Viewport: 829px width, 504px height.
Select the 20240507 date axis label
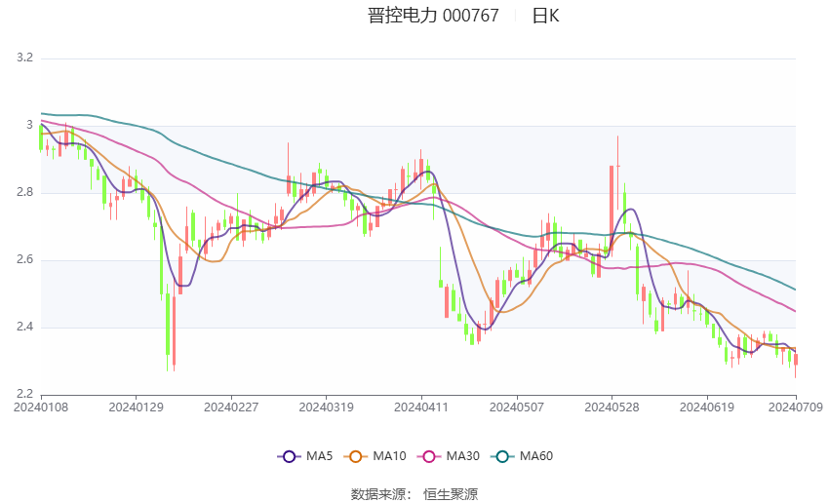517,407
